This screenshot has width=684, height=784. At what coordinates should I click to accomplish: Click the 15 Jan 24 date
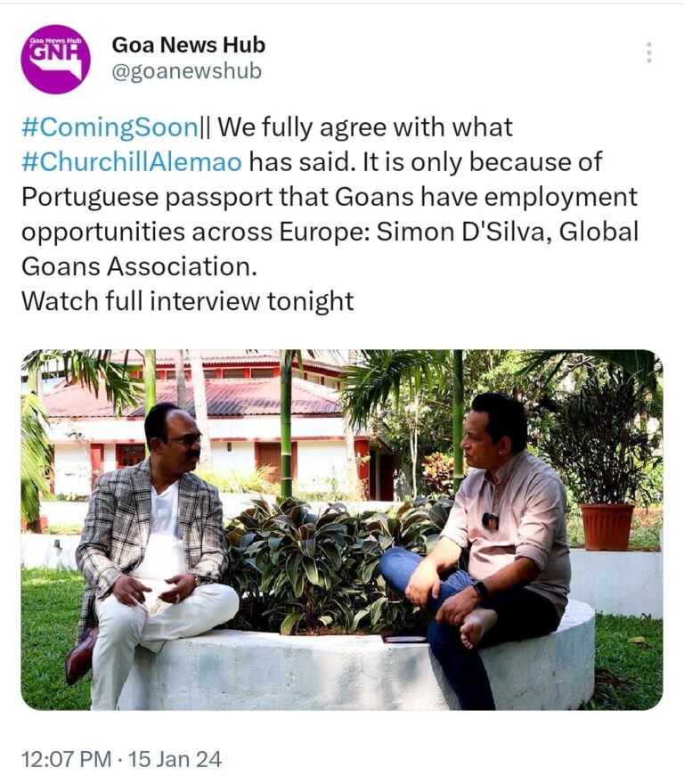click(x=175, y=759)
